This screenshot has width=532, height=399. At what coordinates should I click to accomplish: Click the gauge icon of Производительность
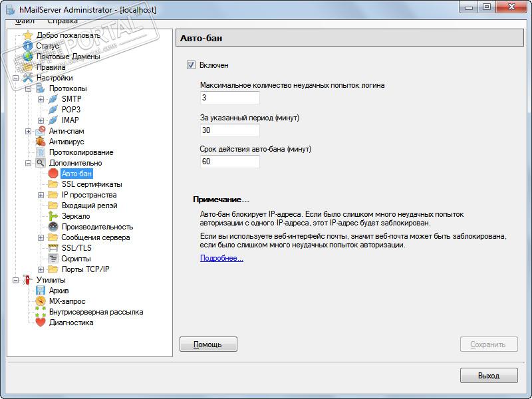pos(53,227)
